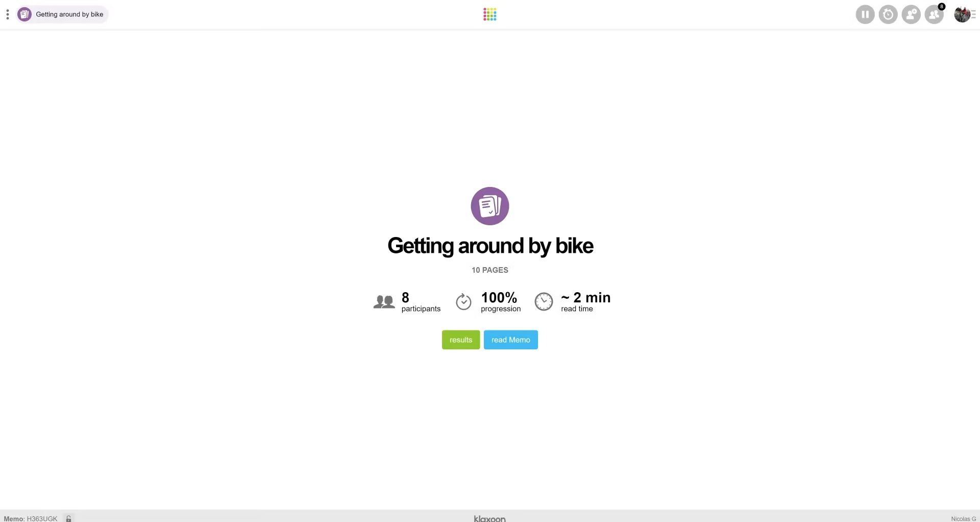Open the three-dot options menu

click(8, 14)
